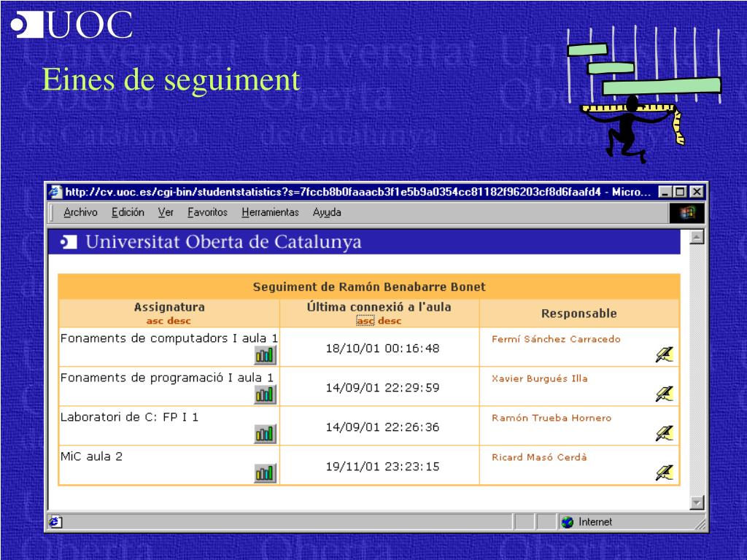Open the Herramientas menu
The width and height of the screenshot is (747, 560).
(x=270, y=212)
